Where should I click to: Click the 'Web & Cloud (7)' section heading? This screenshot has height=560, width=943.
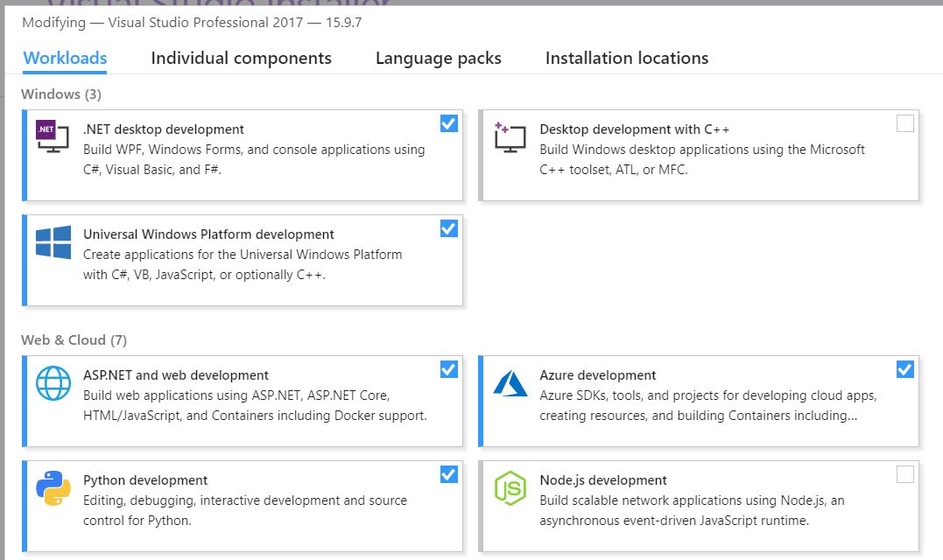point(74,340)
